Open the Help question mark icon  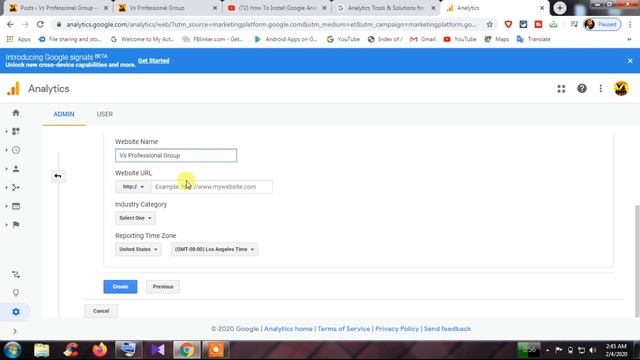(582, 89)
